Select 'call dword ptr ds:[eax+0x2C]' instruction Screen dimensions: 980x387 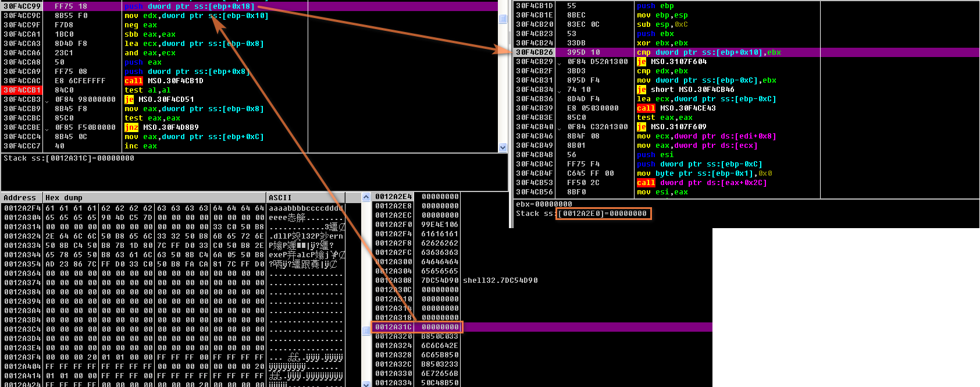pyautogui.click(x=702, y=183)
